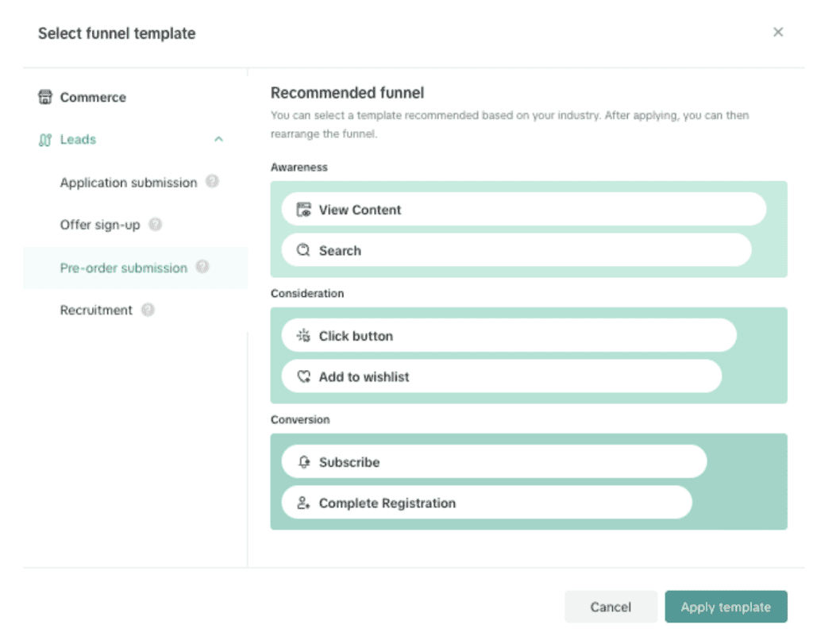Click help icon beside Application submission

[212, 182]
